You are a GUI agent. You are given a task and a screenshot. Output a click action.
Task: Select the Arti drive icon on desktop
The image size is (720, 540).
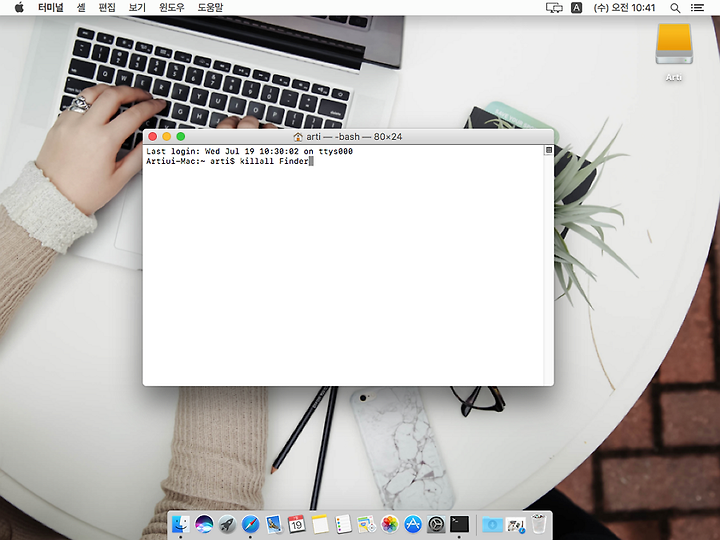point(674,45)
